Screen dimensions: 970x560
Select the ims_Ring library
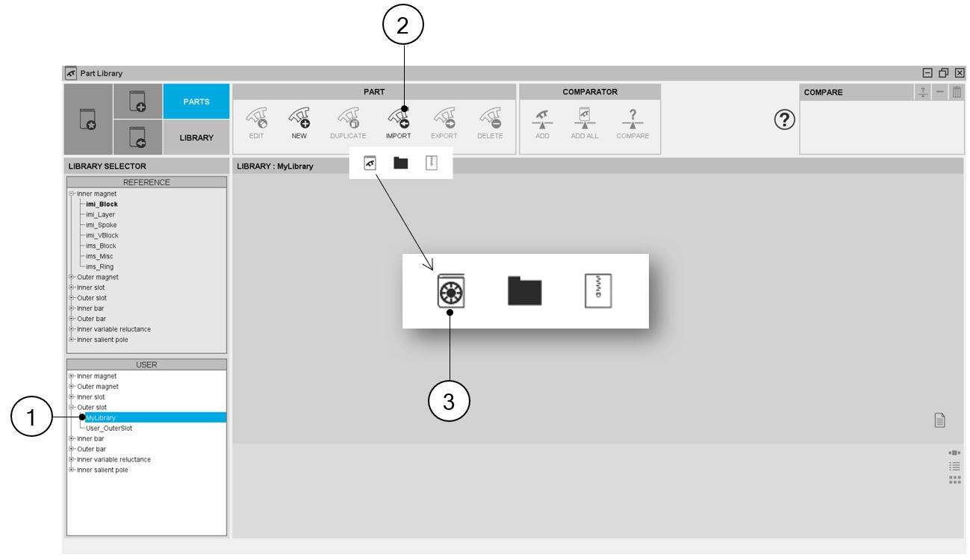99,267
